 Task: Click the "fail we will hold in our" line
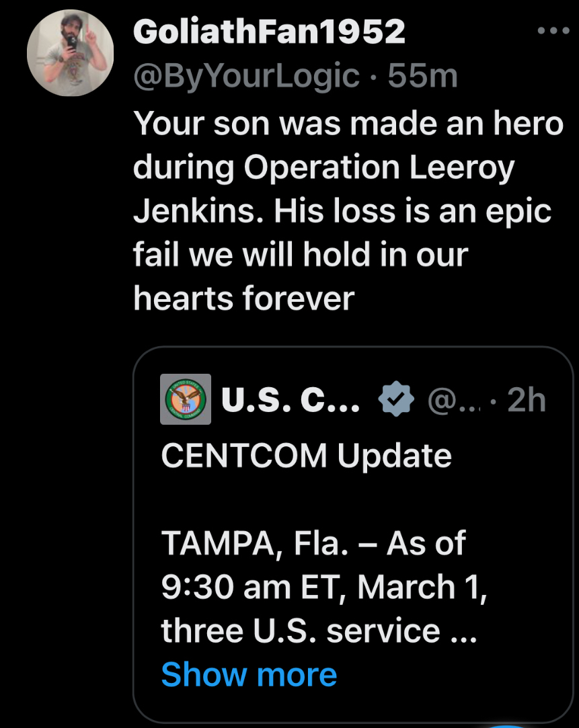[x=300, y=254]
